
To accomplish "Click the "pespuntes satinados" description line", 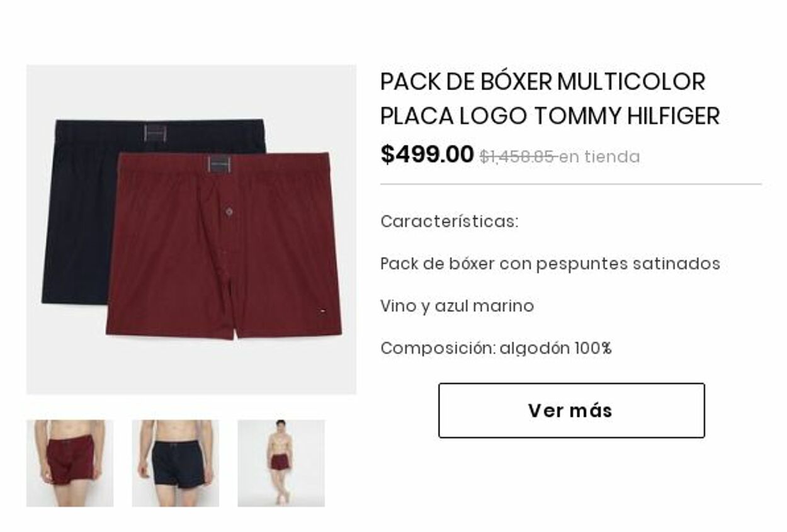I will [550, 264].
